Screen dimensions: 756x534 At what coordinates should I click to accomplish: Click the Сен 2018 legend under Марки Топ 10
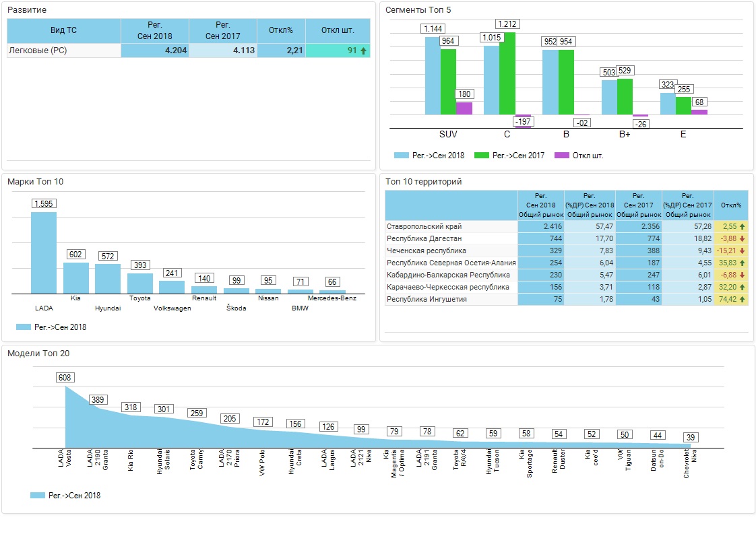[24, 327]
